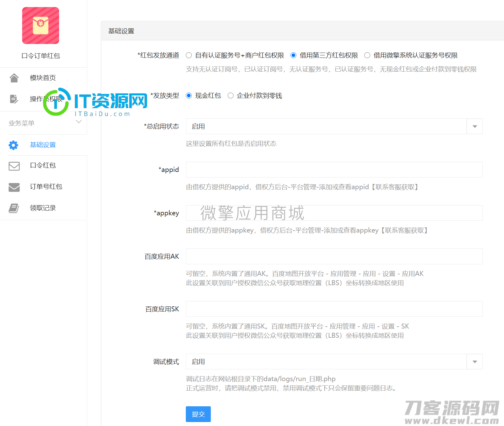The width and height of the screenshot is (504, 426).
Task: Open the 调试模式 dropdown
Action: coord(334,362)
